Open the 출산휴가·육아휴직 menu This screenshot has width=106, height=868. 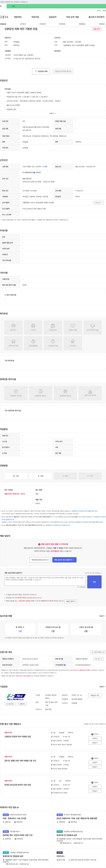97,17
